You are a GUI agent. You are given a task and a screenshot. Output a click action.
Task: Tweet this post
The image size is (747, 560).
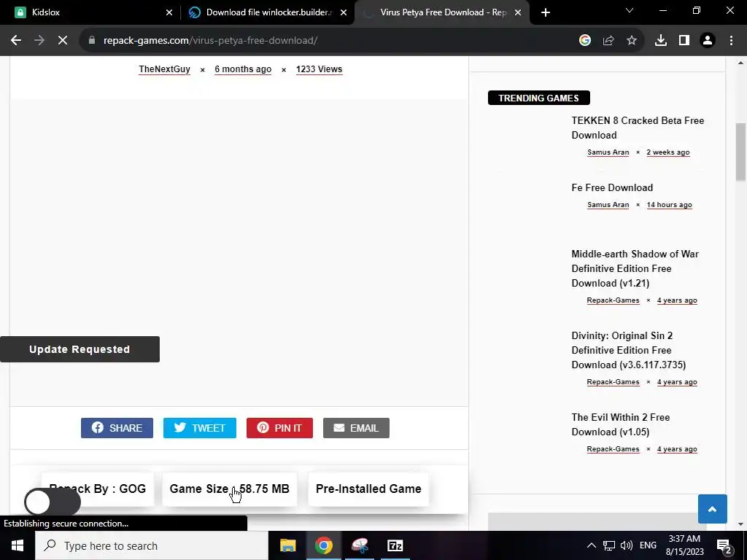[200, 427]
